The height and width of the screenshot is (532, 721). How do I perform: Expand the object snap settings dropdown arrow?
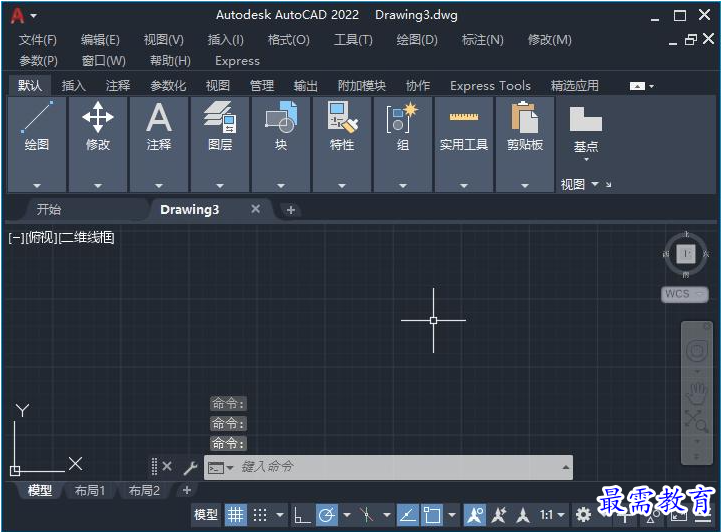(x=452, y=515)
